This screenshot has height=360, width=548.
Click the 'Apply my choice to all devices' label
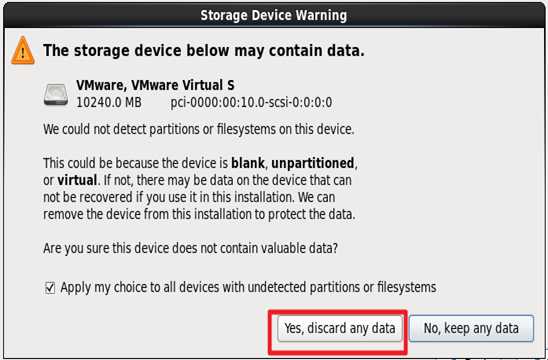tap(248, 288)
